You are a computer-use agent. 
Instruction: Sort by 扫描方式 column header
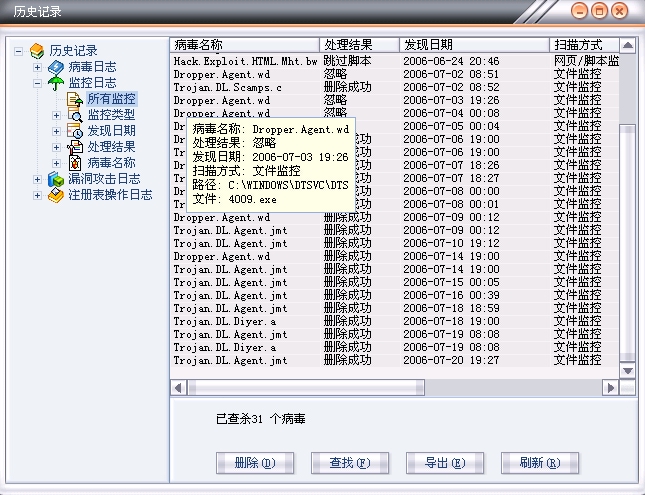tap(584, 45)
